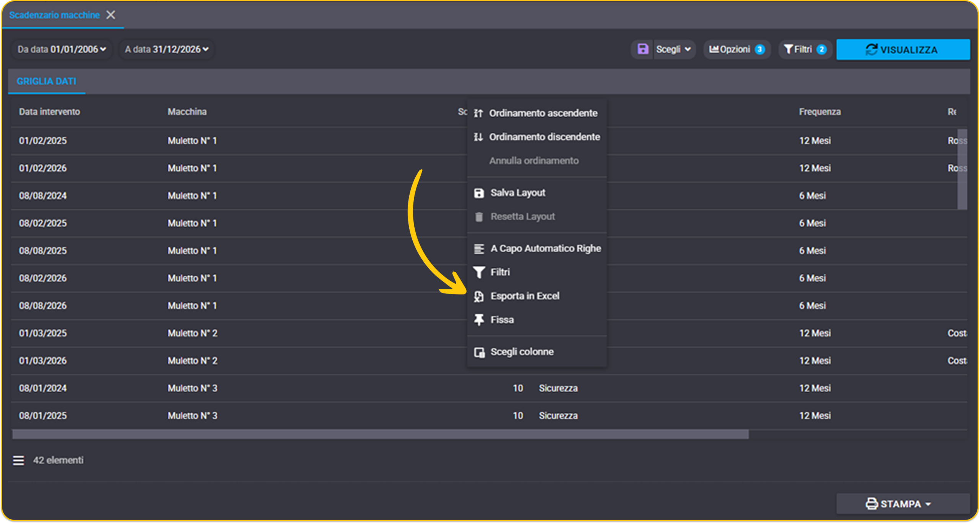Click the hamburger menu icon near 42 elementi
Image resolution: width=980 pixels, height=523 pixels.
pyautogui.click(x=18, y=460)
